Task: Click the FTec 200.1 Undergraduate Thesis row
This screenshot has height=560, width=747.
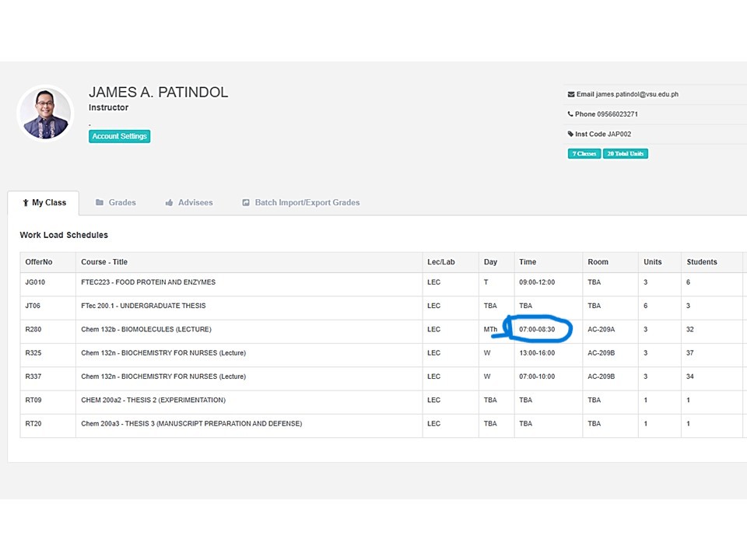Action: (143, 306)
